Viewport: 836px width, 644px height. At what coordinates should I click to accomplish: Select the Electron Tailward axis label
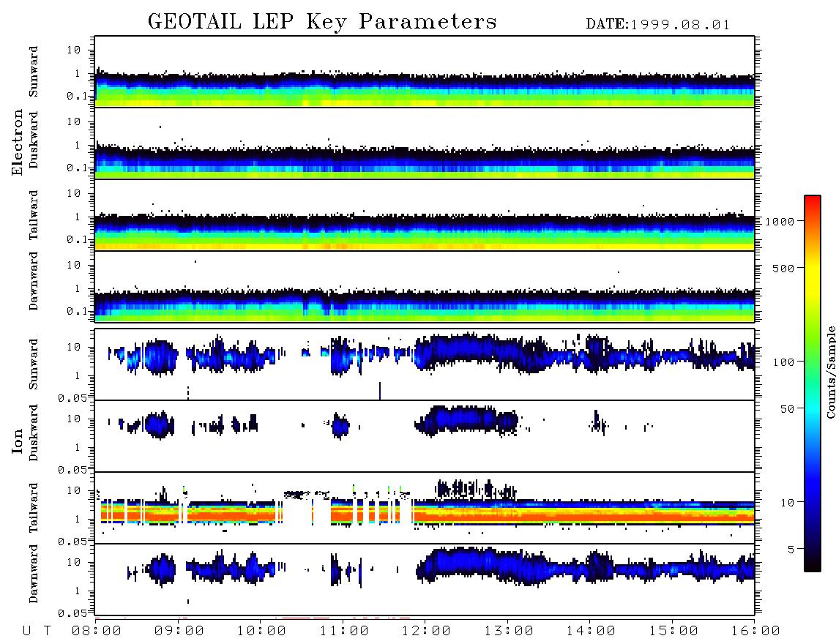(x=34, y=215)
